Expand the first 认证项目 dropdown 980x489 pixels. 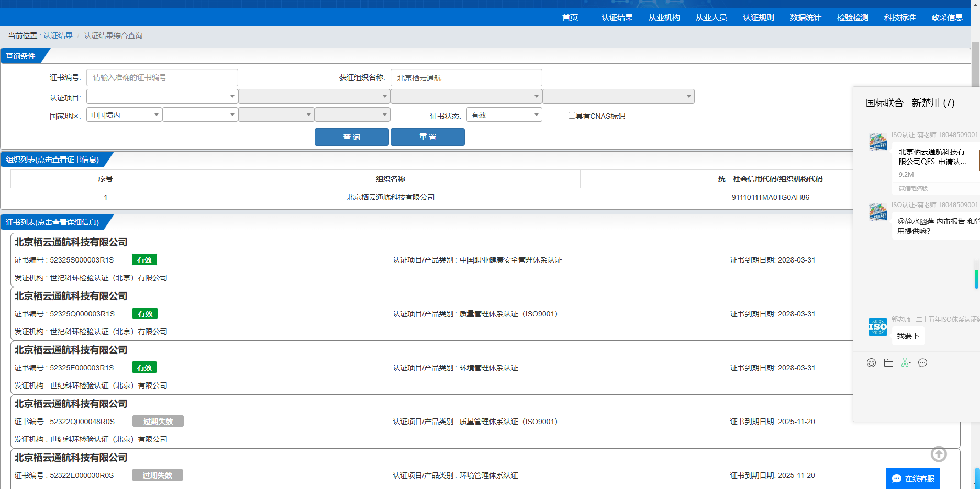[x=162, y=97]
